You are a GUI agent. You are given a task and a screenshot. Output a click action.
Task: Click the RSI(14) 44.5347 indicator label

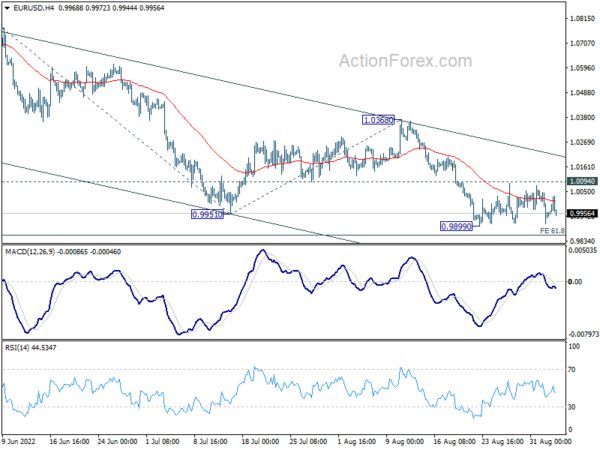(x=31, y=347)
